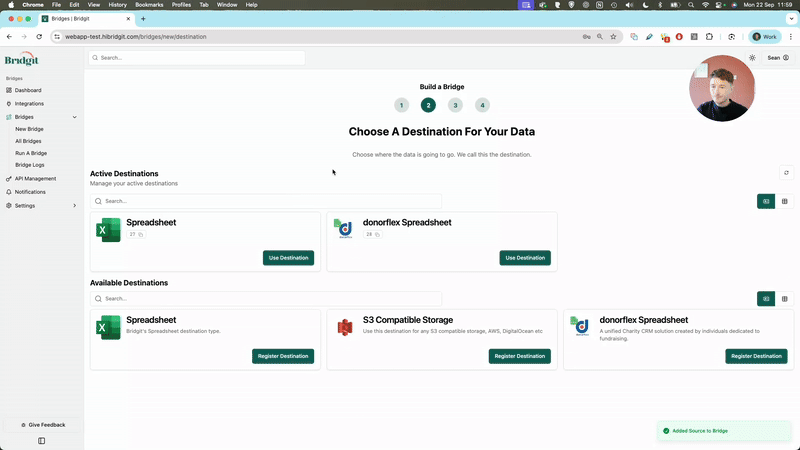Open Dashboard from the sidebar
This screenshot has width=800, height=450.
click(x=28, y=90)
